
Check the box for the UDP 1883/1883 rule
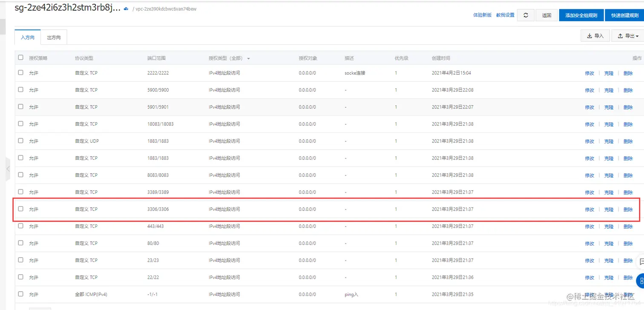click(x=20, y=141)
